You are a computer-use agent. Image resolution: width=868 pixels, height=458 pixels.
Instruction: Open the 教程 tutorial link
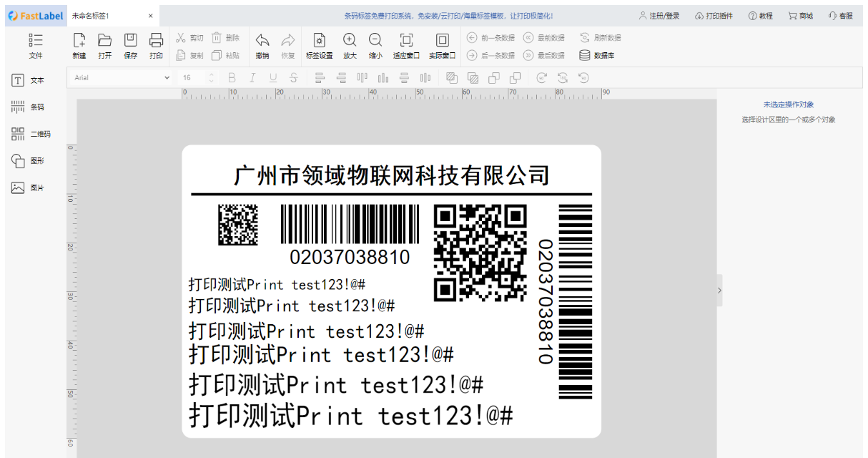pos(761,16)
